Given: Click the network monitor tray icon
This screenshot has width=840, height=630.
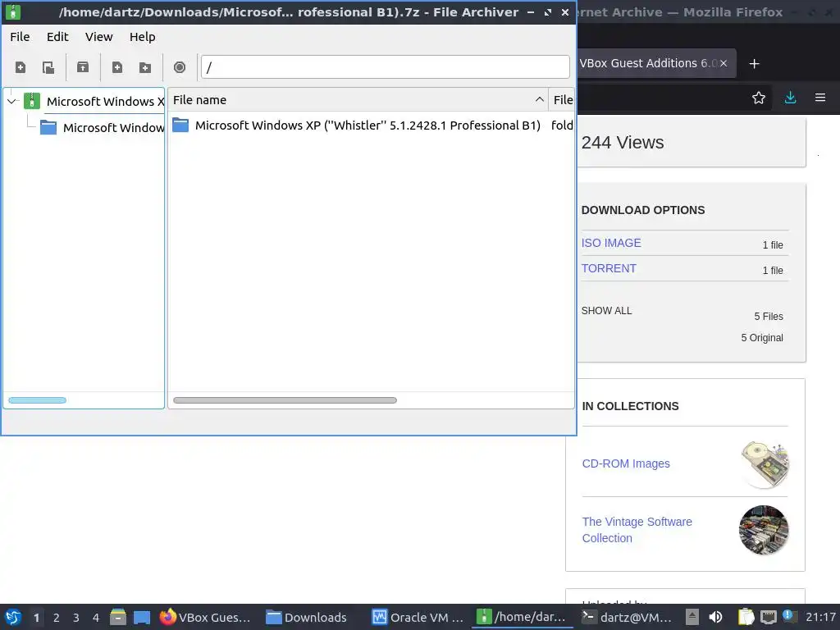Looking at the screenshot, I should click(x=768, y=617).
